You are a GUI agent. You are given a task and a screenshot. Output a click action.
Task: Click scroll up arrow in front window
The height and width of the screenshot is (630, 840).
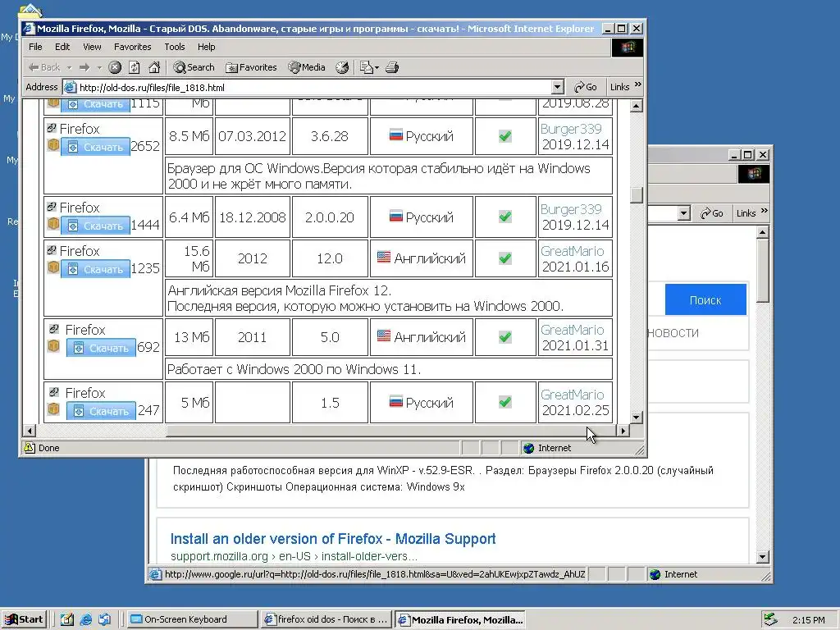(636, 106)
